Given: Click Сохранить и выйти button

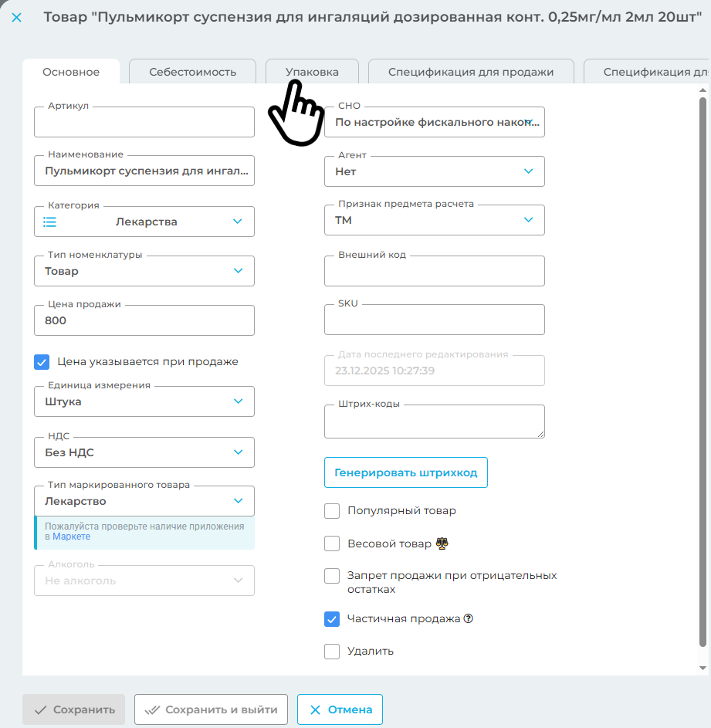Looking at the screenshot, I should [211, 709].
